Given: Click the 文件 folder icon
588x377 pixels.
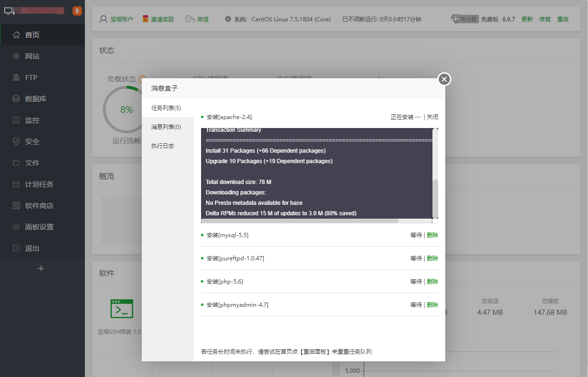Looking at the screenshot, I should coord(16,163).
